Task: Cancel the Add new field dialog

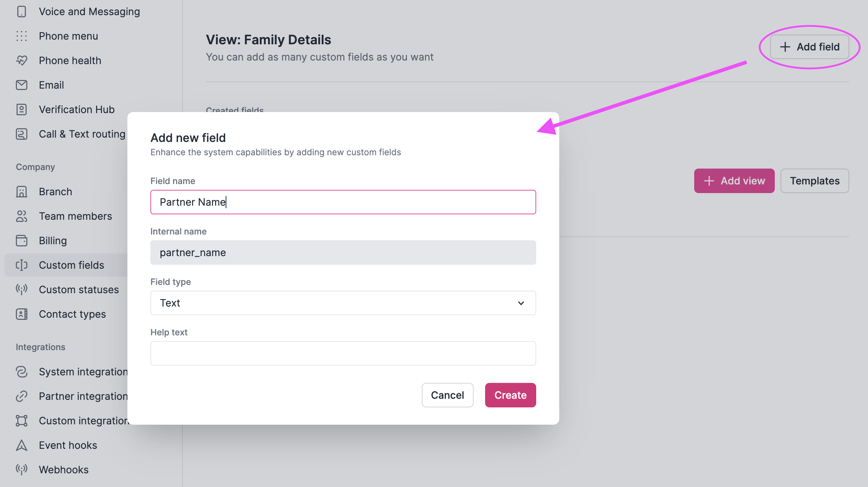Action: click(x=447, y=395)
